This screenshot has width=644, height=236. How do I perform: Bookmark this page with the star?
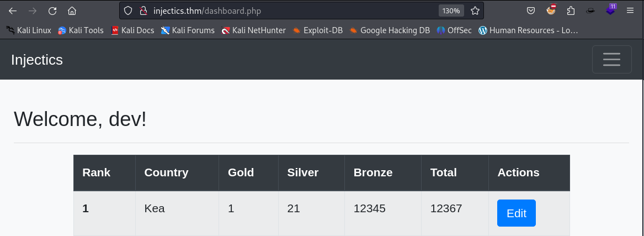pyautogui.click(x=475, y=11)
